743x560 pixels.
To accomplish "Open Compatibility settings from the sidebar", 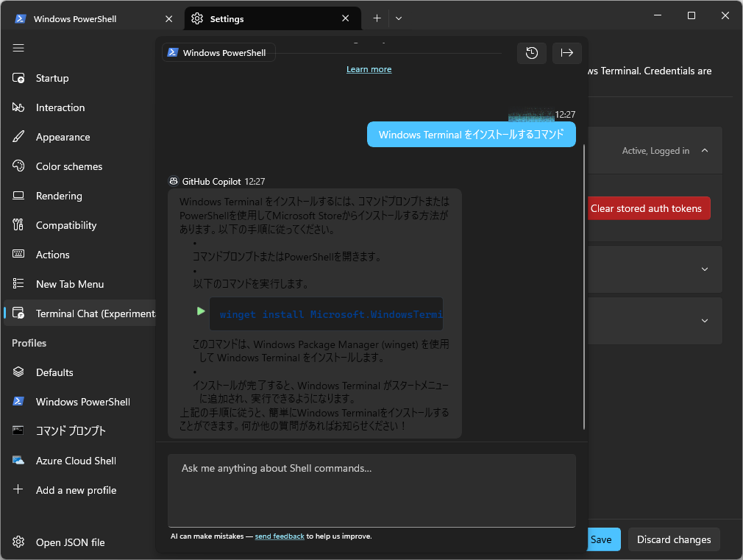I will [66, 225].
